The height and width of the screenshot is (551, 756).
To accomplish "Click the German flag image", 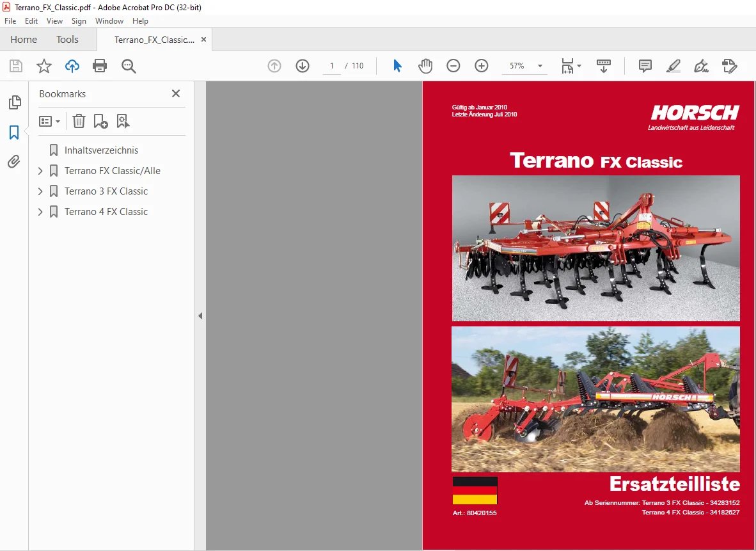I will pyautogui.click(x=475, y=491).
